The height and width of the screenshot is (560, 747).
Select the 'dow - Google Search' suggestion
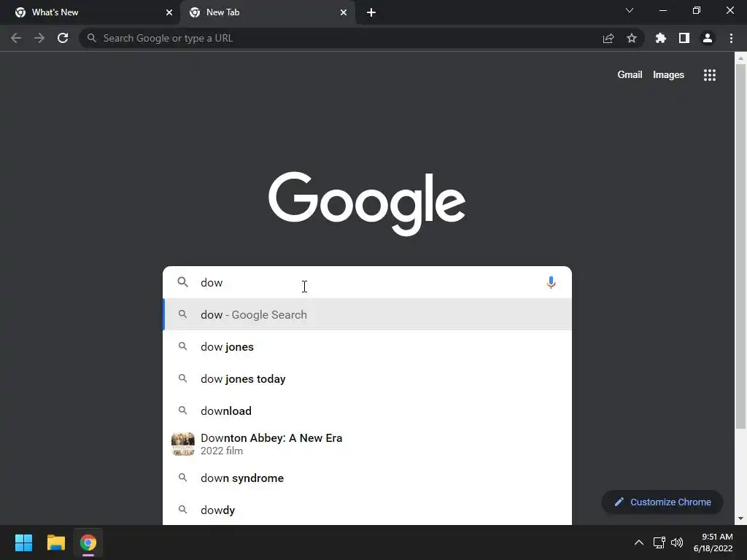[368, 314]
